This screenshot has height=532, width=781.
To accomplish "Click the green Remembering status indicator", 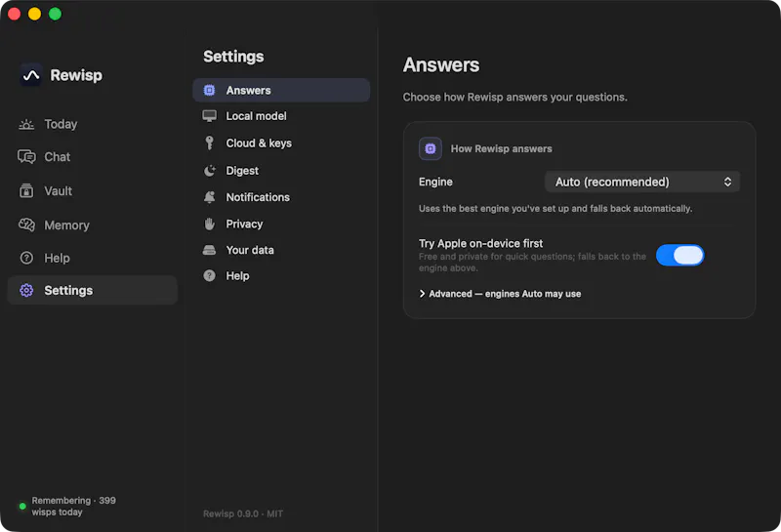I will click(x=22, y=507).
